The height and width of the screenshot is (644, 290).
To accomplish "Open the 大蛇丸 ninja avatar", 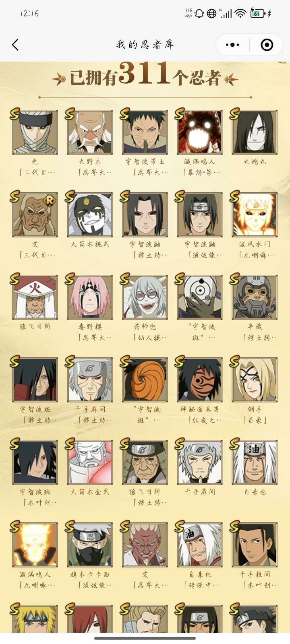I will click(x=255, y=132).
